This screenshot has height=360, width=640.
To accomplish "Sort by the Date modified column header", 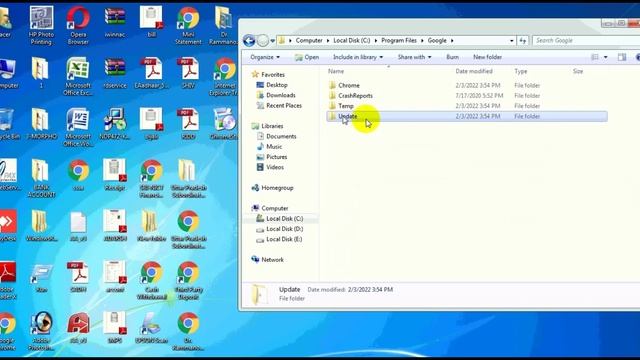I will click(474, 71).
